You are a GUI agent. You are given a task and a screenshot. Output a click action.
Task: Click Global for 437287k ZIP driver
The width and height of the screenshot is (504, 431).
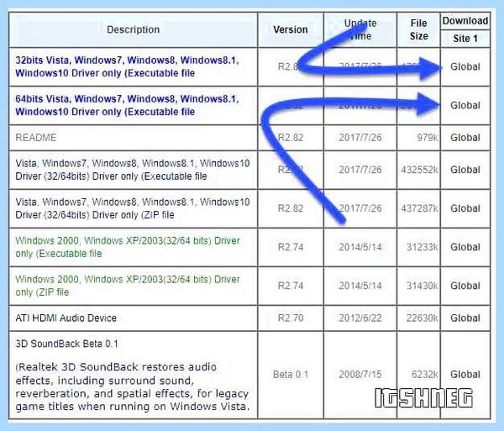[465, 208]
